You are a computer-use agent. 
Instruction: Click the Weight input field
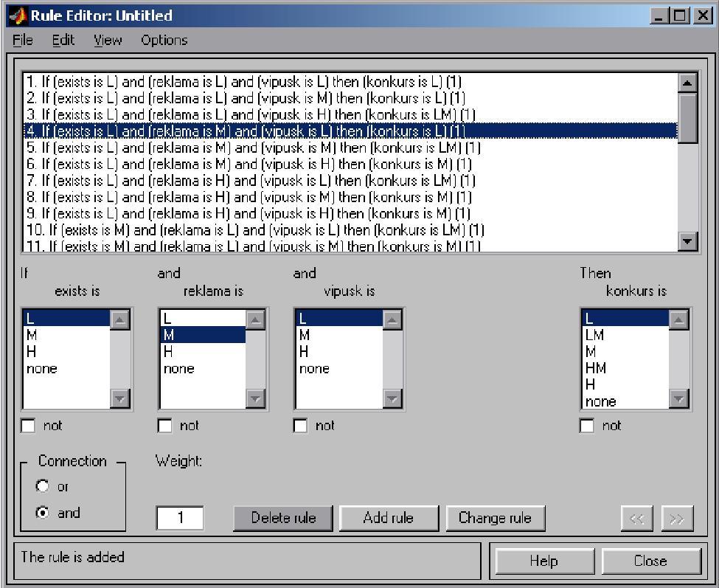180,518
